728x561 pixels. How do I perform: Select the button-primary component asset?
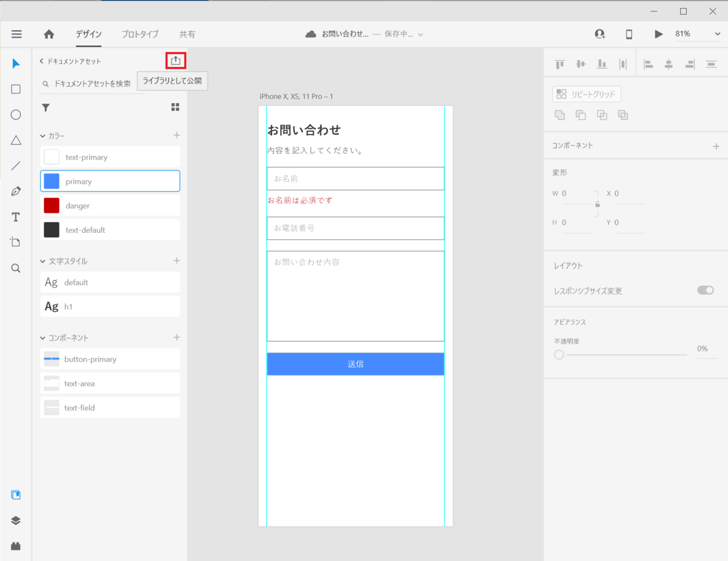click(110, 359)
